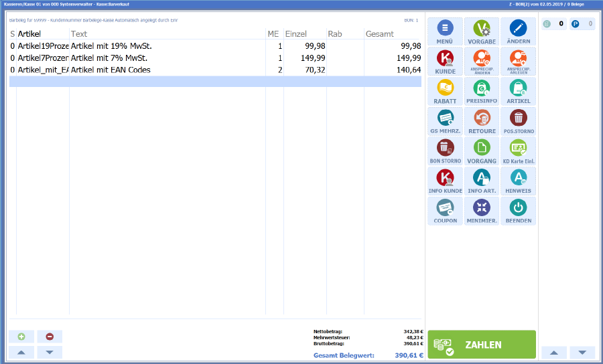Viewport: 603px width, 364px height.
Task: Click the ARTIKEL shopping bag icon
Action: coord(518,91)
